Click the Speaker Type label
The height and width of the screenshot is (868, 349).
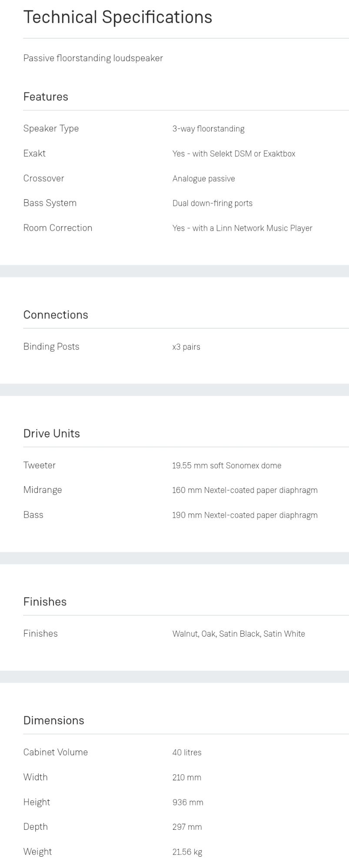click(x=51, y=128)
